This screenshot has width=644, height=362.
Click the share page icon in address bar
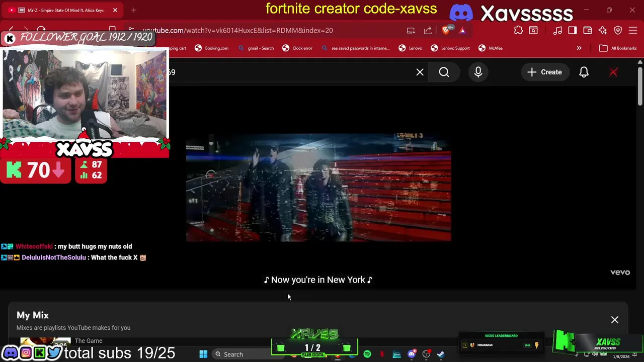[x=428, y=30]
